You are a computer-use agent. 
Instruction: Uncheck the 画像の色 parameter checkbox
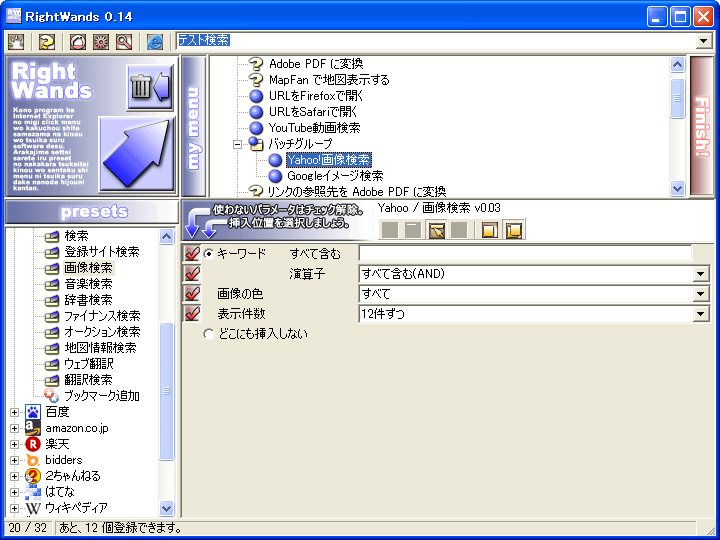(192, 294)
